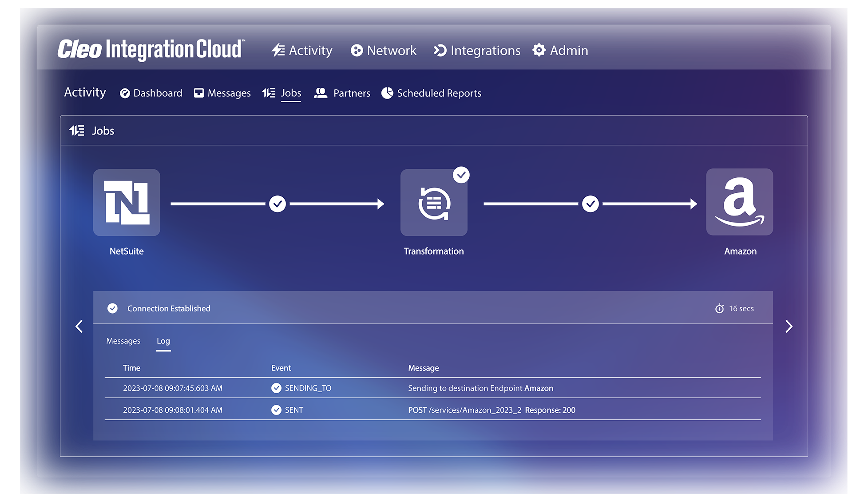Collapse to previous job with left chevron

point(79,326)
